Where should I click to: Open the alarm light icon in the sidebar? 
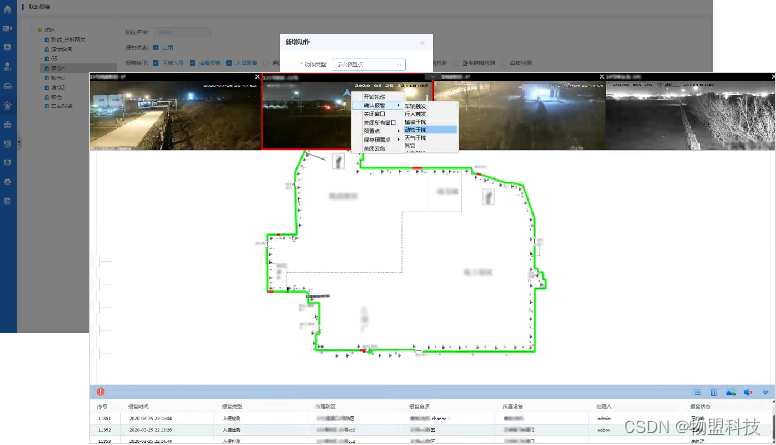[7, 105]
